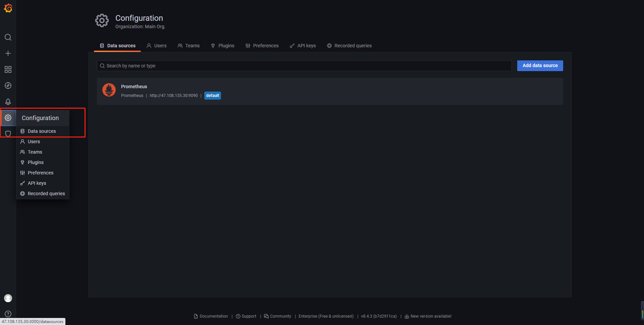Click the Add data source button
644x325 pixels.
[540, 66]
